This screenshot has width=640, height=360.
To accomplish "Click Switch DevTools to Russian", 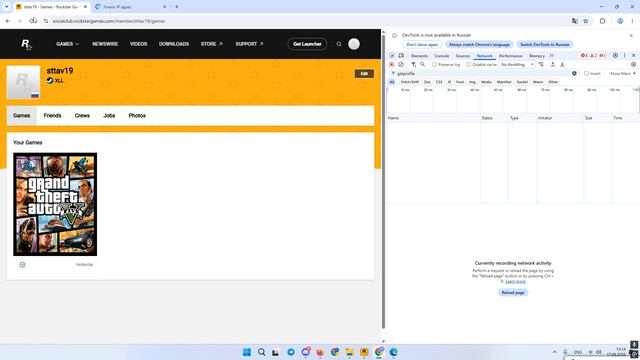I will pyautogui.click(x=544, y=44).
